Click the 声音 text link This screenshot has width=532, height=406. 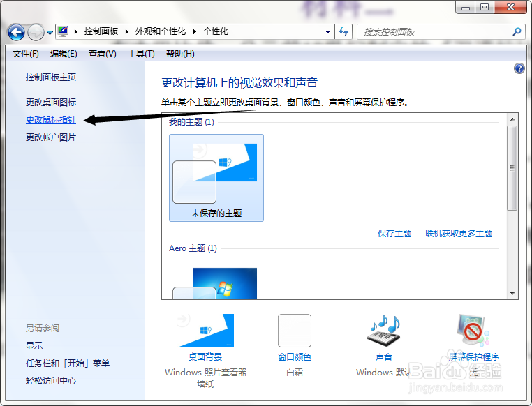pos(384,357)
